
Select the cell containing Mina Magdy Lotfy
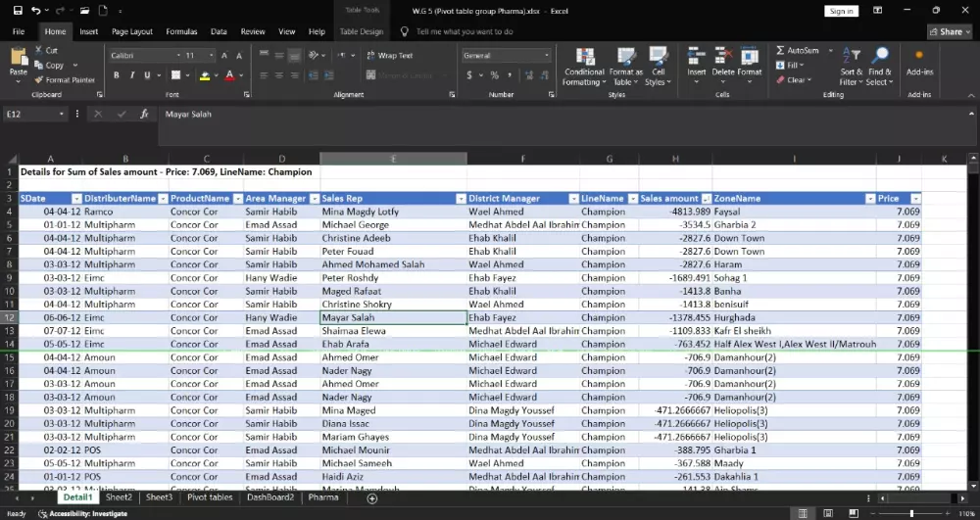[393, 212]
